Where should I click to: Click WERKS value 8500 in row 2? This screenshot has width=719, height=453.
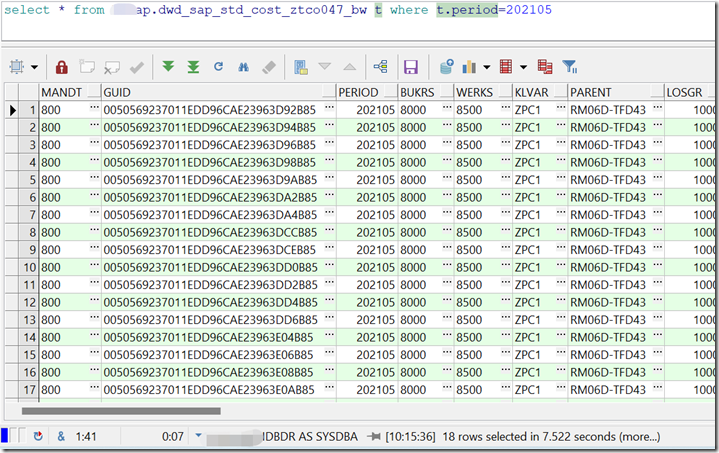point(469,127)
